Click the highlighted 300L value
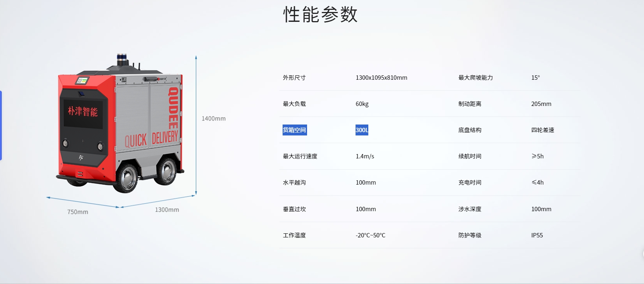The image size is (644, 284). pyautogui.click(x=361, y=130)
